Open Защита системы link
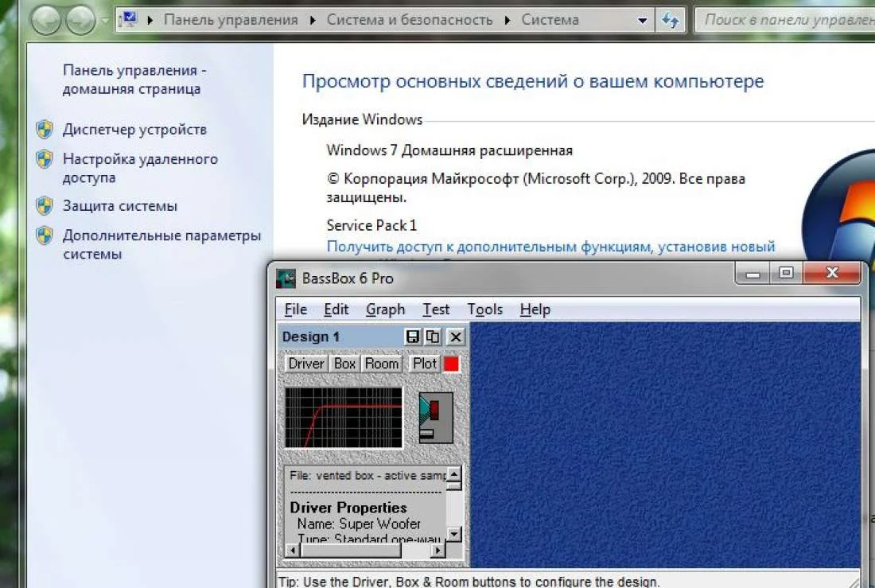 [120, 206]
